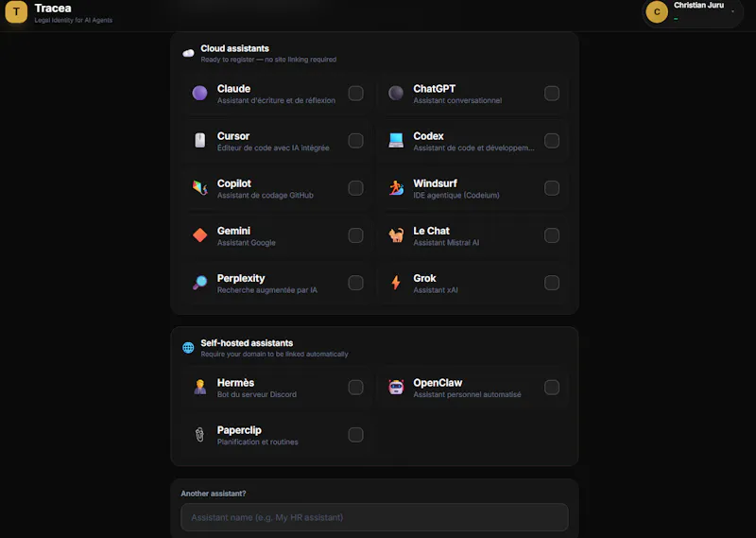Click 'Assistant Mistral AI' description
The height and width of the screenshot is (538, 756).
pyautogui.click(x=446, y=243)
